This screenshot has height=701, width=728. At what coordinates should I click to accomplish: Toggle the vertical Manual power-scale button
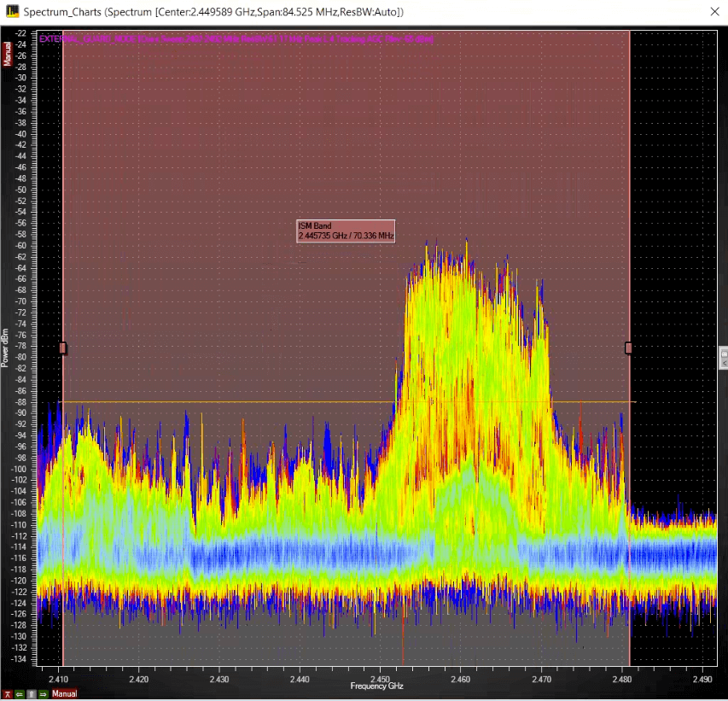(8, 54)
